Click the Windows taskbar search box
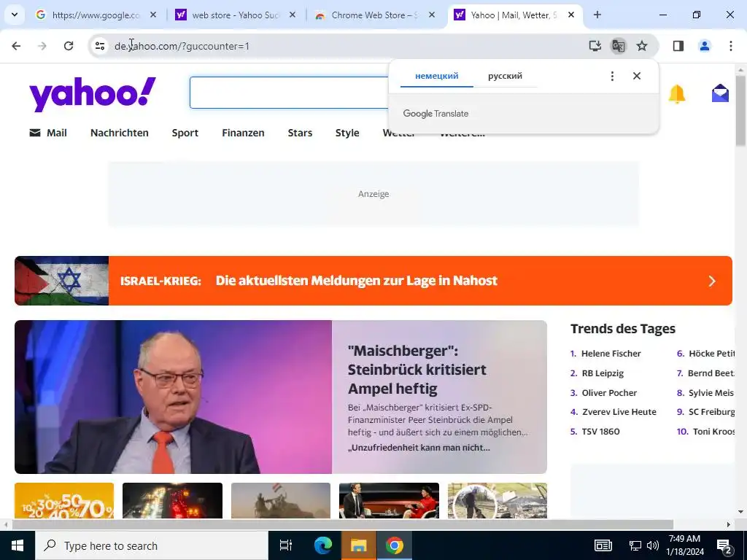 point(152,545)
